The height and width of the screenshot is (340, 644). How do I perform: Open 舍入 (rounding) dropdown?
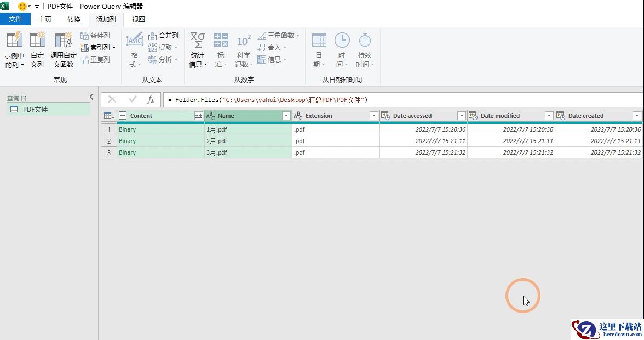point(272,48)
